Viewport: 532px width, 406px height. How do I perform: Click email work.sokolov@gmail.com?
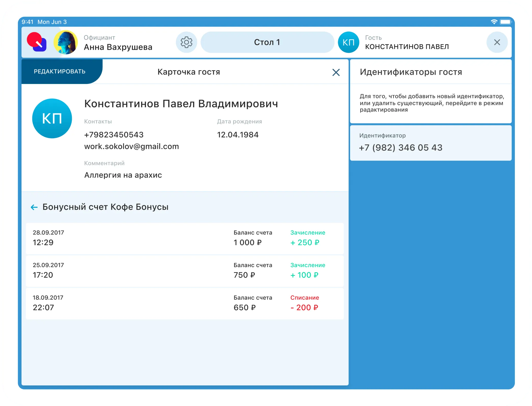pyautogui.click(x=131, y=146)
